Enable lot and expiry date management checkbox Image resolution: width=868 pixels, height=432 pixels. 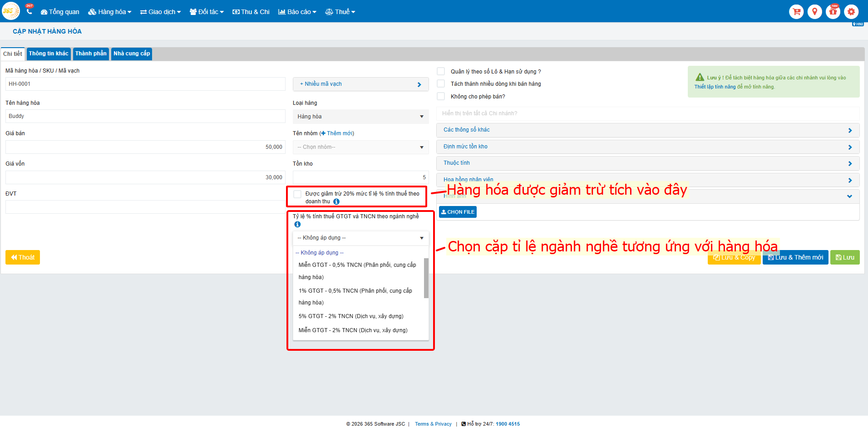click(x=441, y=71)
